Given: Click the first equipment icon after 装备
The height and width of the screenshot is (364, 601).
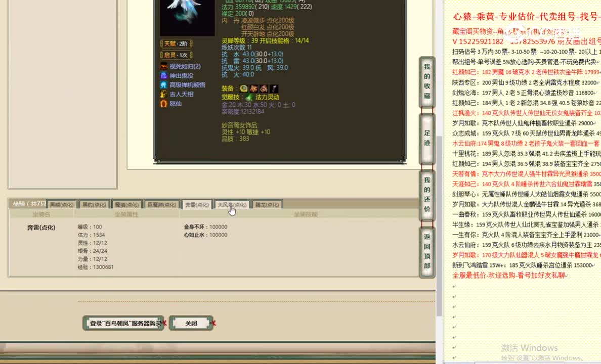Looking at the screenshot, I should click(244, 88).
